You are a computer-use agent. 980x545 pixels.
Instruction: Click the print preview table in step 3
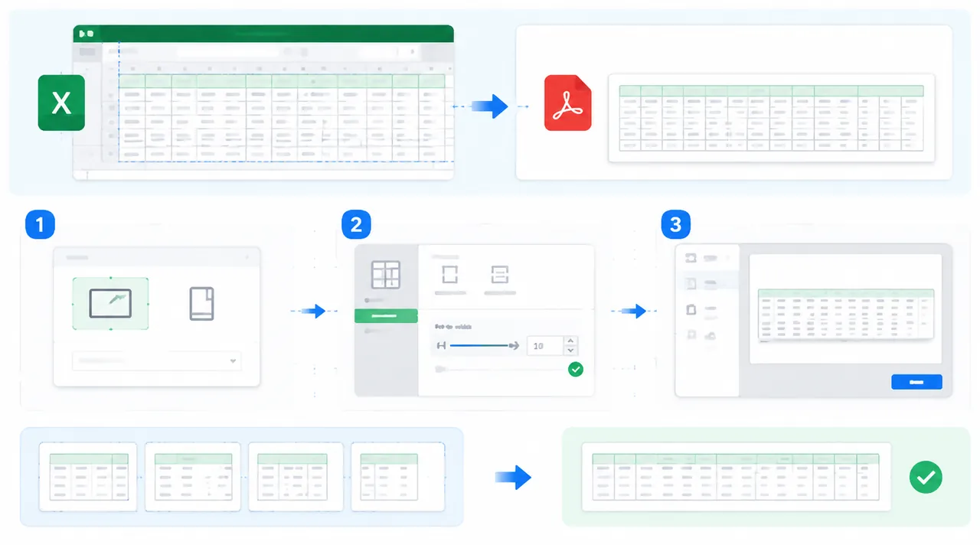(x=845, y=315)
